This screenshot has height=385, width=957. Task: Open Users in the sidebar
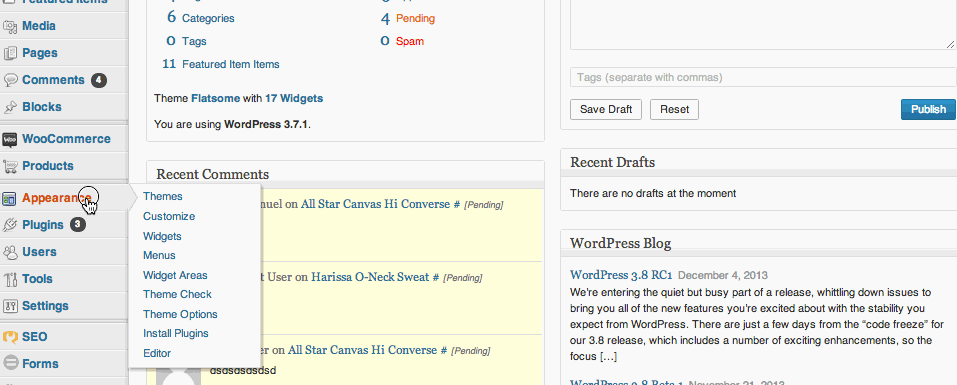pos(39,252)
